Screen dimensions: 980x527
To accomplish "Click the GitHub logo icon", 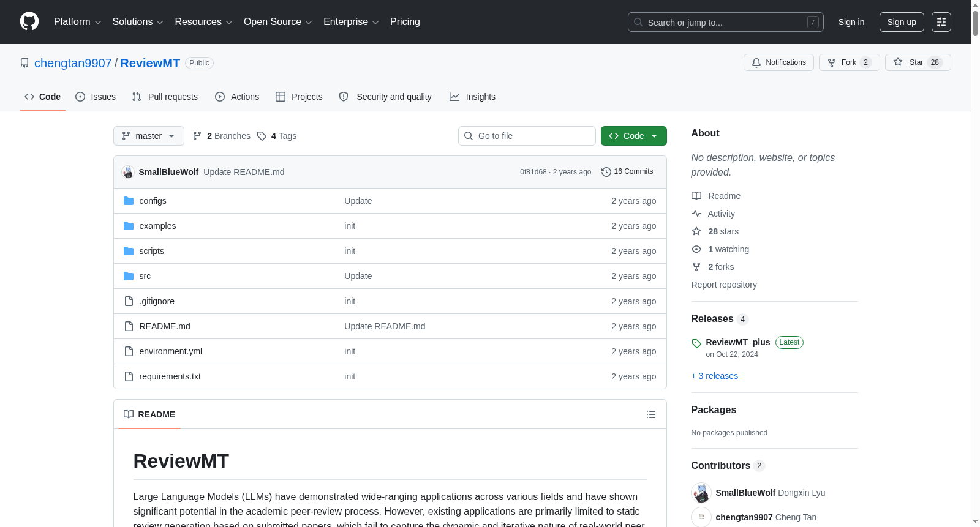I will [x=29, y=21].
